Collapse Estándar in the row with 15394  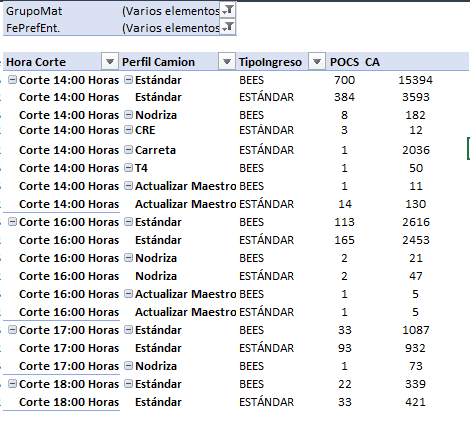[128, 80]
